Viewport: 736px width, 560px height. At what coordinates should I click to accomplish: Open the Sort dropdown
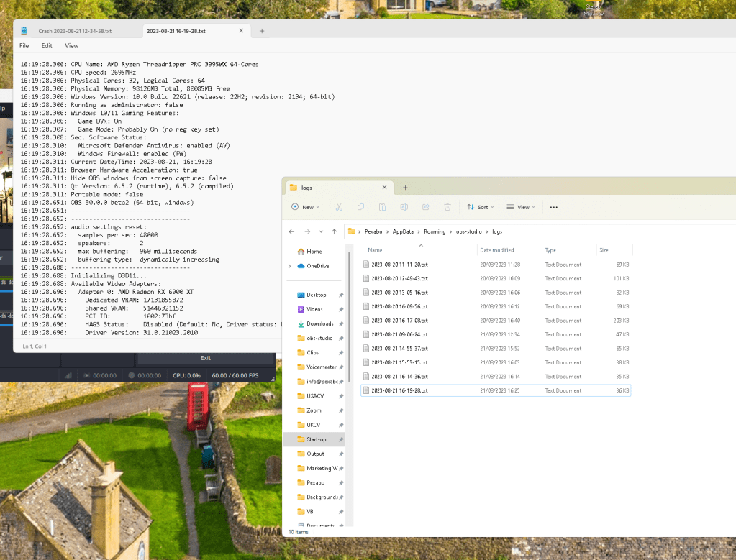[480, 207]
